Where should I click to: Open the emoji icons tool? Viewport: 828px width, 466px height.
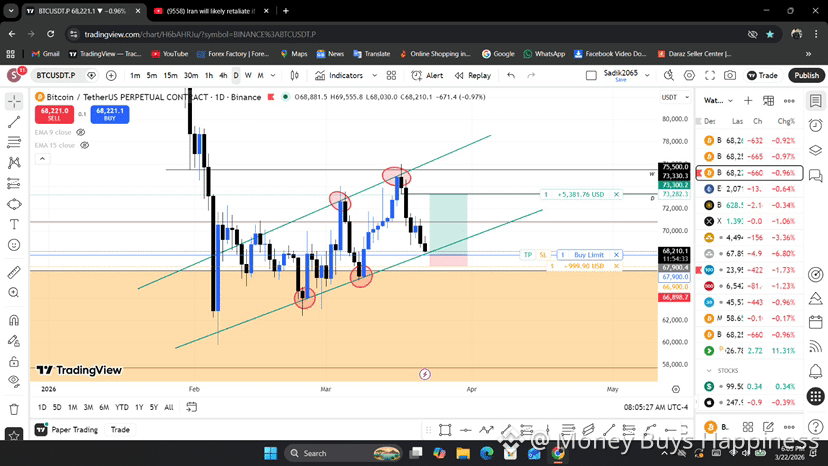[14, 245]
